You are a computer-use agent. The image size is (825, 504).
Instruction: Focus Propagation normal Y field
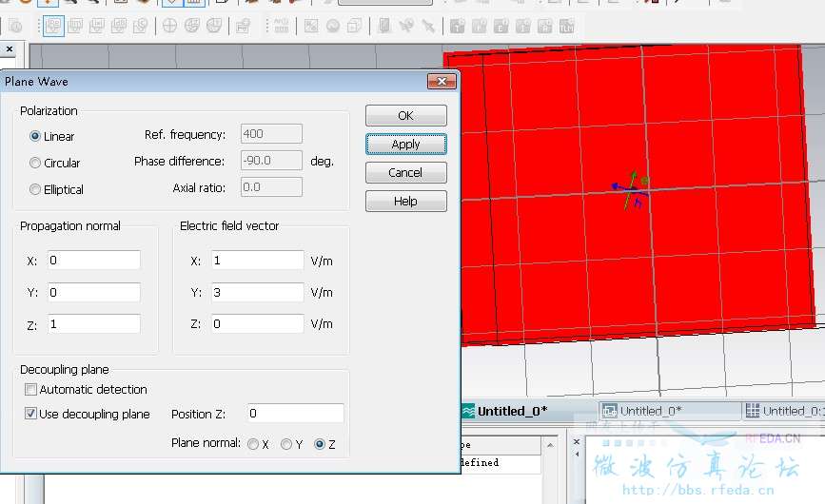94,292
